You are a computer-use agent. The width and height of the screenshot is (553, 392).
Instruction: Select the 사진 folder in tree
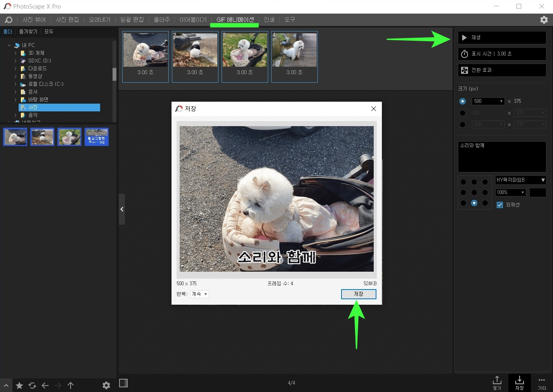tap(59, 108)
